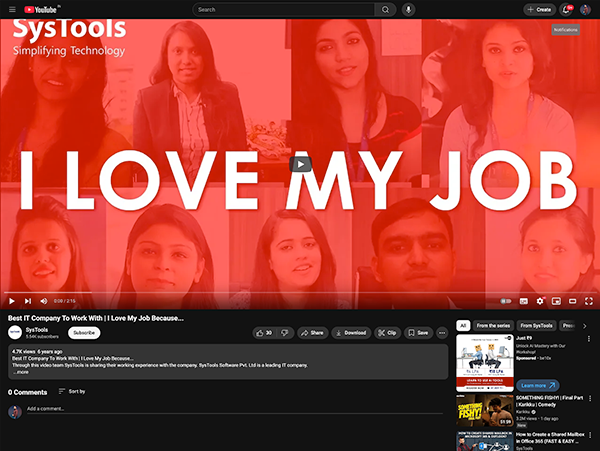Create a Clip of video
Screen dimensions: 600x451
coord(387,333)
